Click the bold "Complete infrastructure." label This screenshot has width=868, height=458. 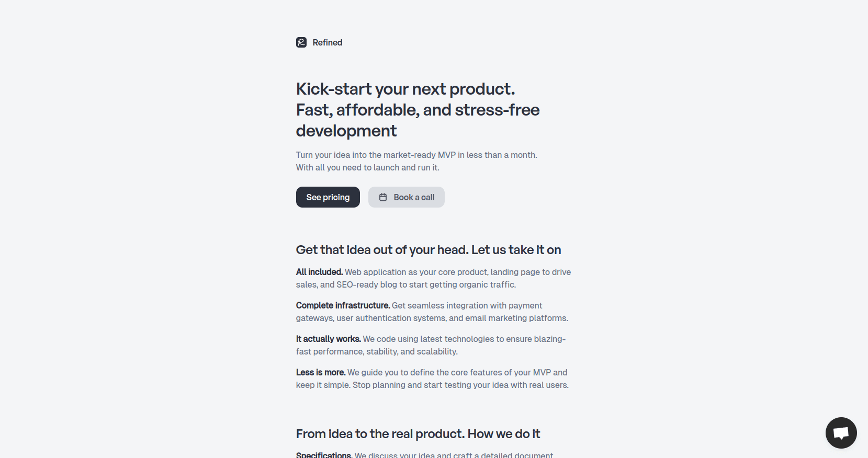click(343, 305)
